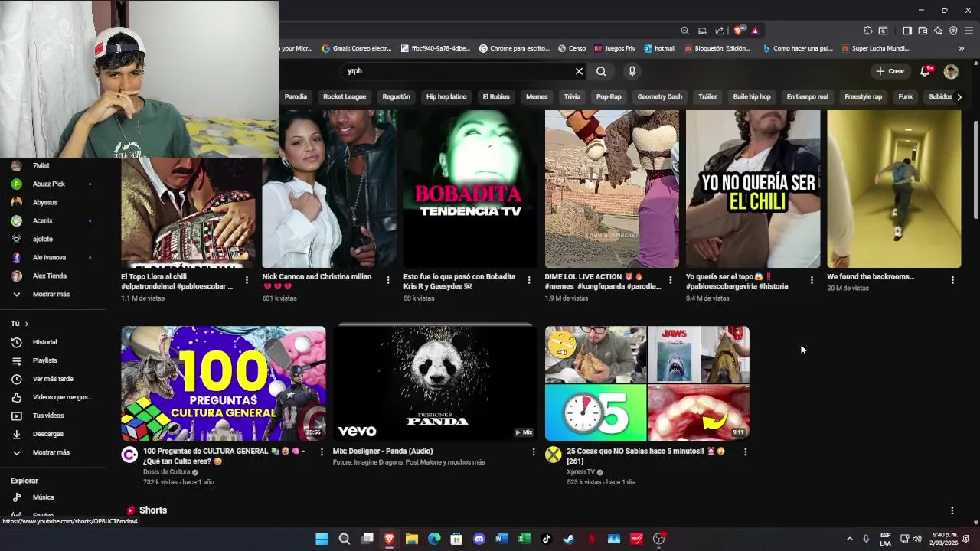Open Playlists in the sidebar
980x551 pixels.
[x=44, y=360]
